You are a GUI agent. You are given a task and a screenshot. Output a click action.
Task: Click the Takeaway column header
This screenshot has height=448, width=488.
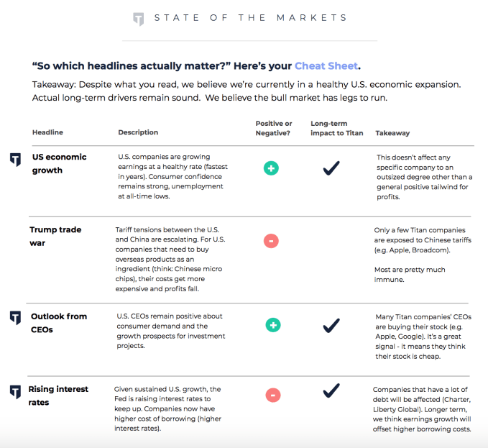392,133
